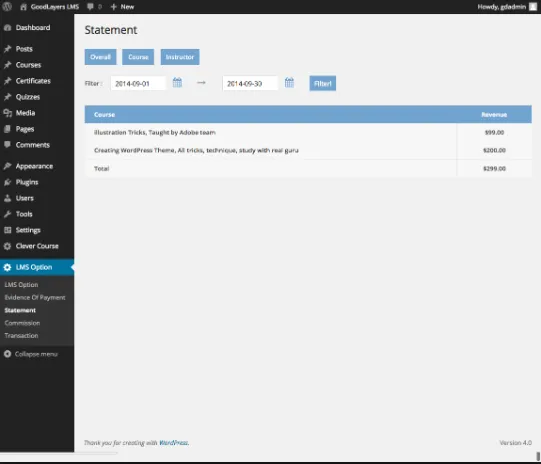Image resolution: width=541 pixels, height=464 pixels.
Task: Click the Dashboard gauge icon
Action: (x=8, y=28)
